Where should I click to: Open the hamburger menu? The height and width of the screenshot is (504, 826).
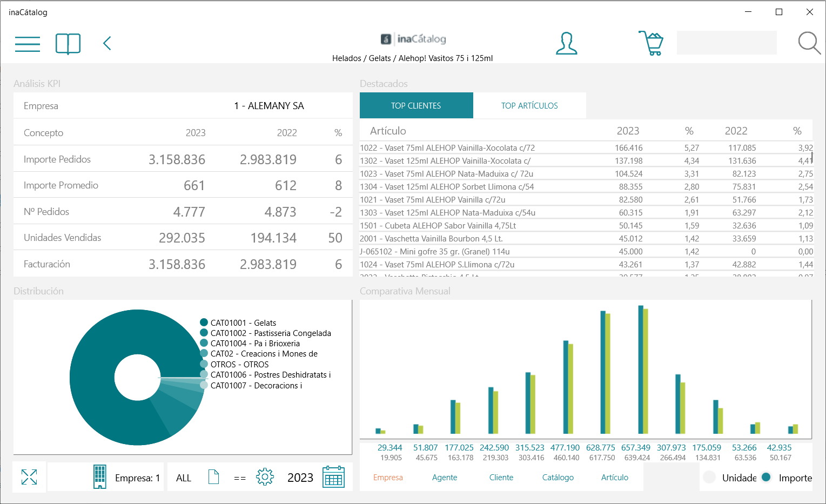point(28,44)
